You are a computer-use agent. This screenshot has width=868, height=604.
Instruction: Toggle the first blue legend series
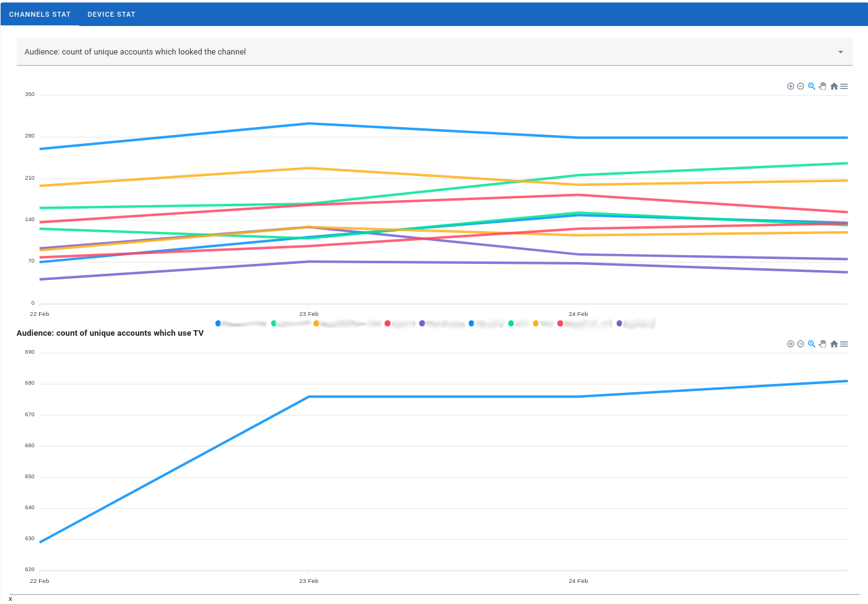coord(219,323)
